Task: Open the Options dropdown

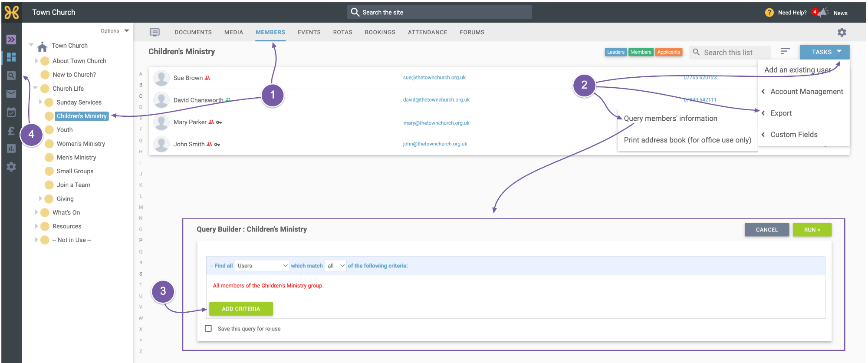Action: 115,31
